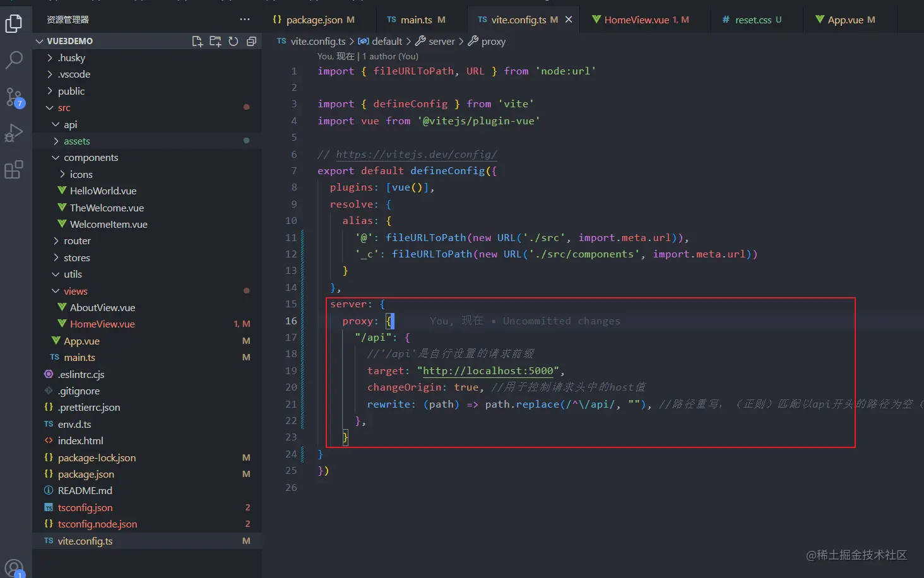Click the Vue icon of HelloWorld.vue

tap(62, 191)
